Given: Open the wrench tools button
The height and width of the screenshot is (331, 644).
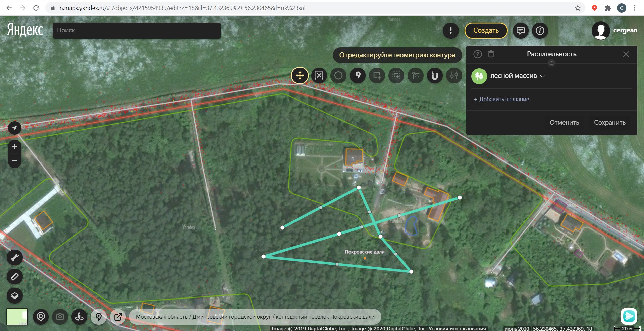Looking at the screenshot, I should (15, 258).
